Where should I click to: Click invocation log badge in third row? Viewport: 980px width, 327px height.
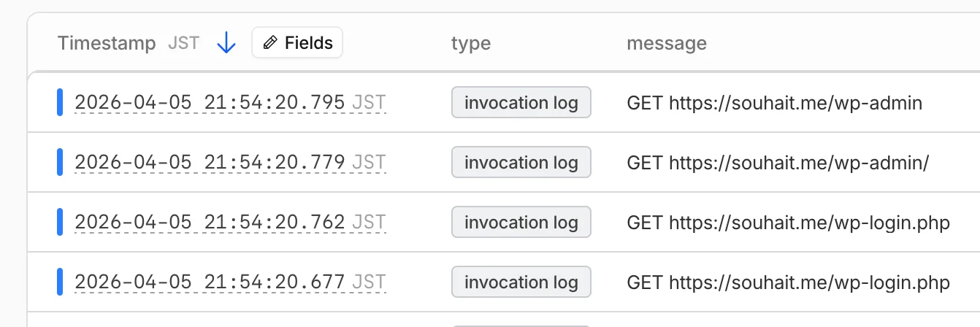click(521, 223)
